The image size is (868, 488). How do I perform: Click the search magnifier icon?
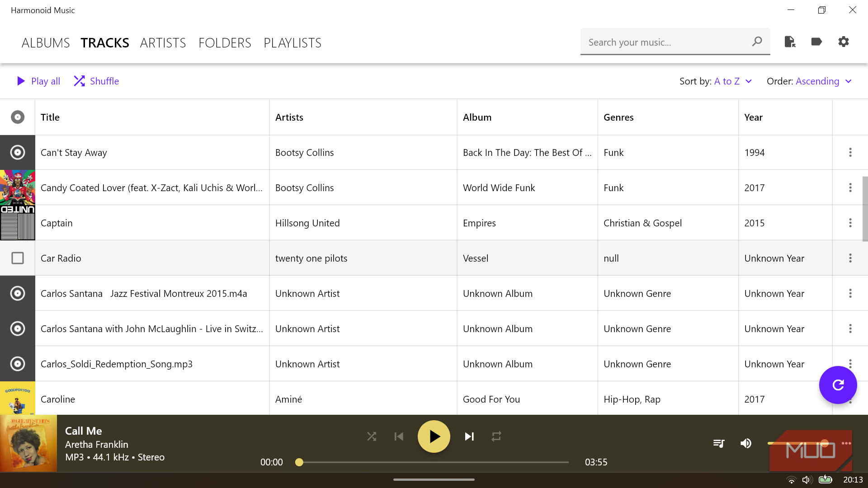(757, 42)
